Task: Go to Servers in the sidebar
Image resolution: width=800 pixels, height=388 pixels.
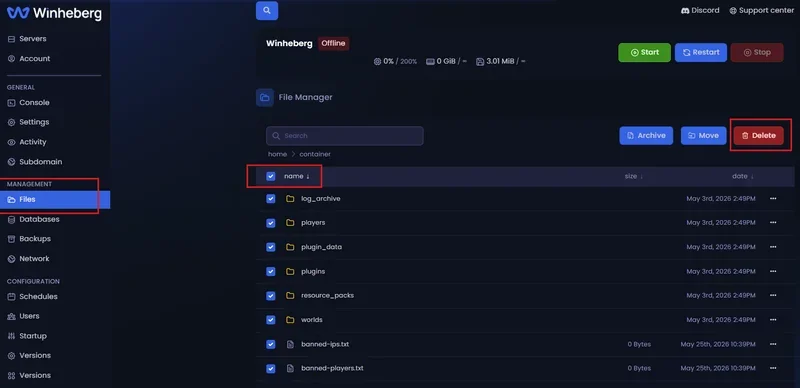Action: pos(27,39)
